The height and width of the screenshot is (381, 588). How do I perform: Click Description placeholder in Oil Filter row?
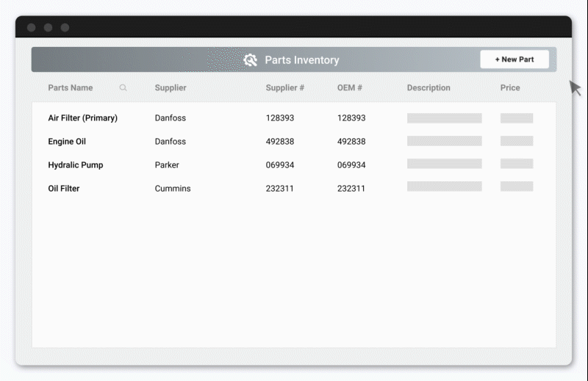445,186
